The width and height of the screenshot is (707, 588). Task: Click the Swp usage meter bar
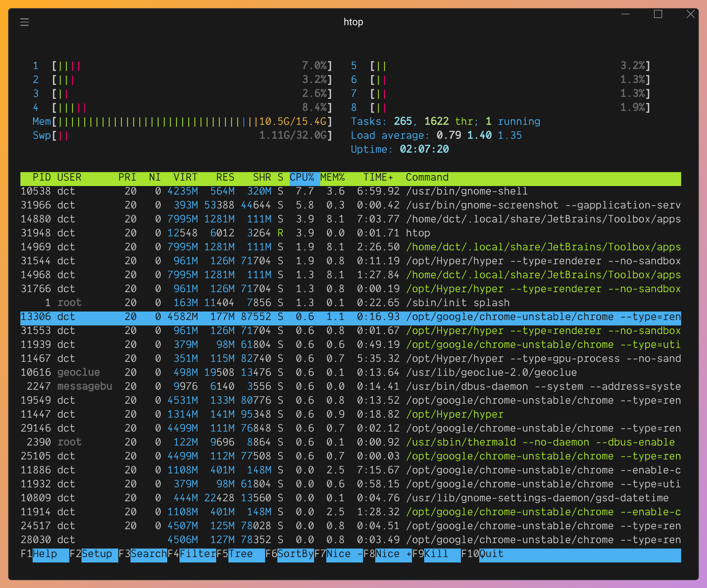point(183,135)
